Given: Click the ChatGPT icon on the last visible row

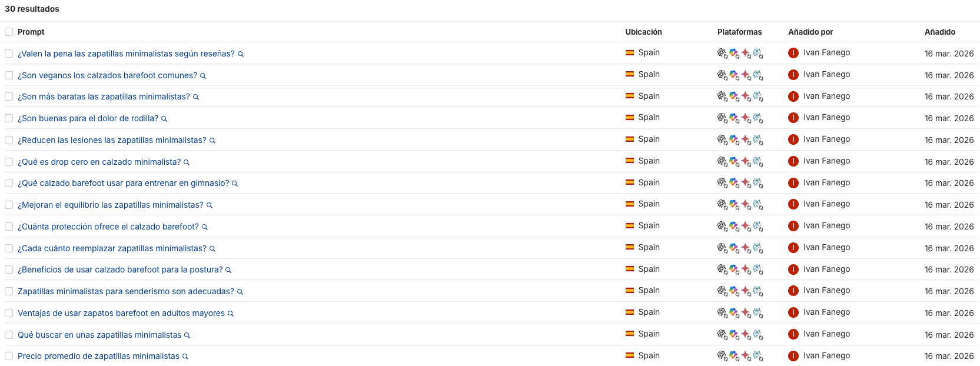Looking at the screenshot, I should 722,355.
